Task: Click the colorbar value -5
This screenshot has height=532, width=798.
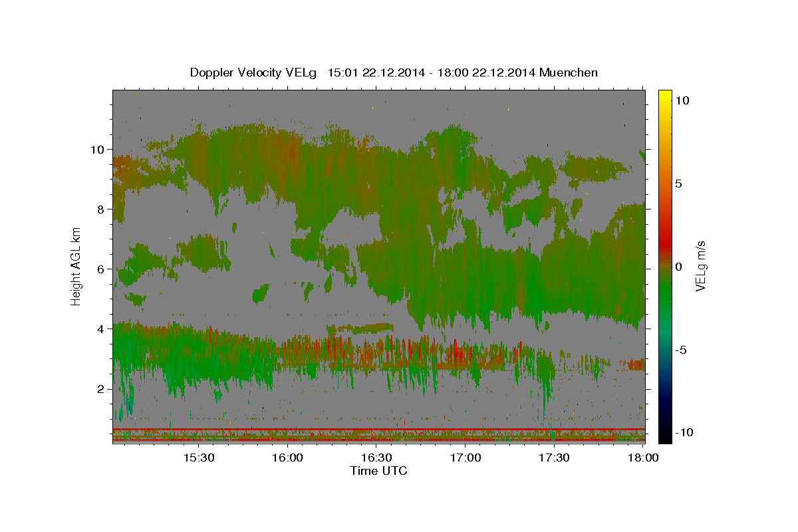Action: coord(681,350)
